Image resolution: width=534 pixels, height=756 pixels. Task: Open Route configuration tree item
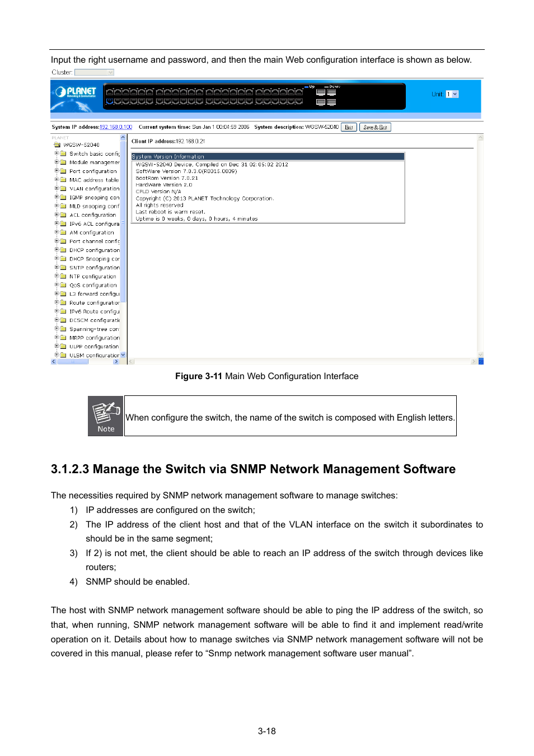(x=94, y=303)
